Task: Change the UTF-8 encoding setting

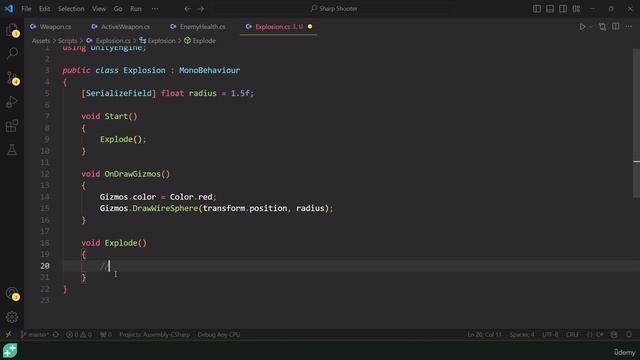Action: [x=550, y=334]
